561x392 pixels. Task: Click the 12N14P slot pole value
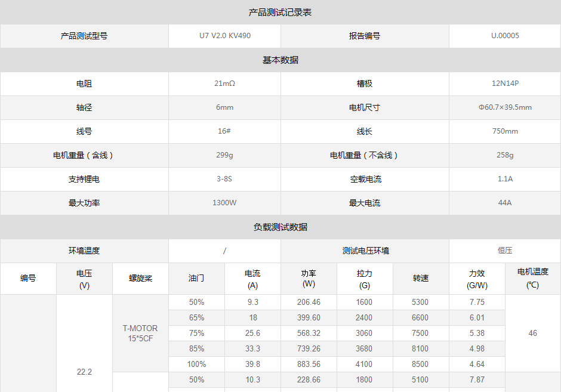click(x=505, y=84)
